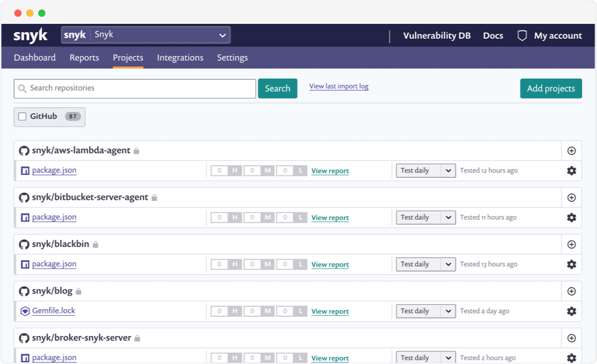Click 'Tested 12 hours ago' text
Screen dimensions: 597x364
(489, 171)
